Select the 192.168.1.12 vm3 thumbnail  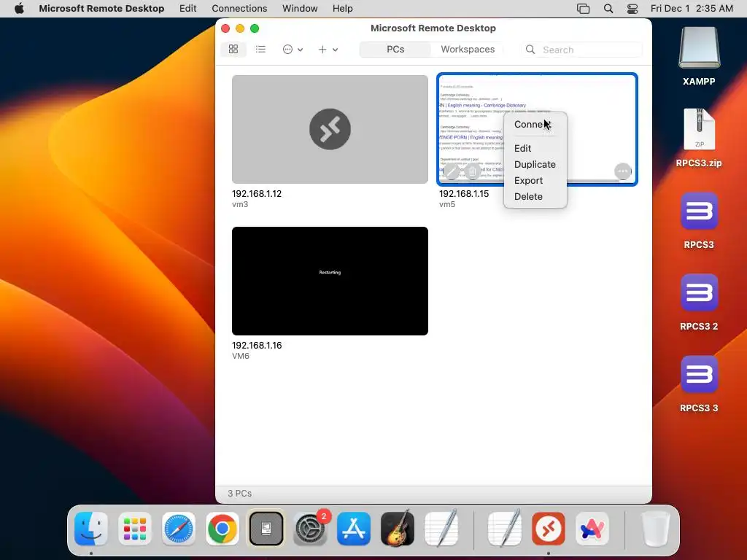(x=330, y=129)
